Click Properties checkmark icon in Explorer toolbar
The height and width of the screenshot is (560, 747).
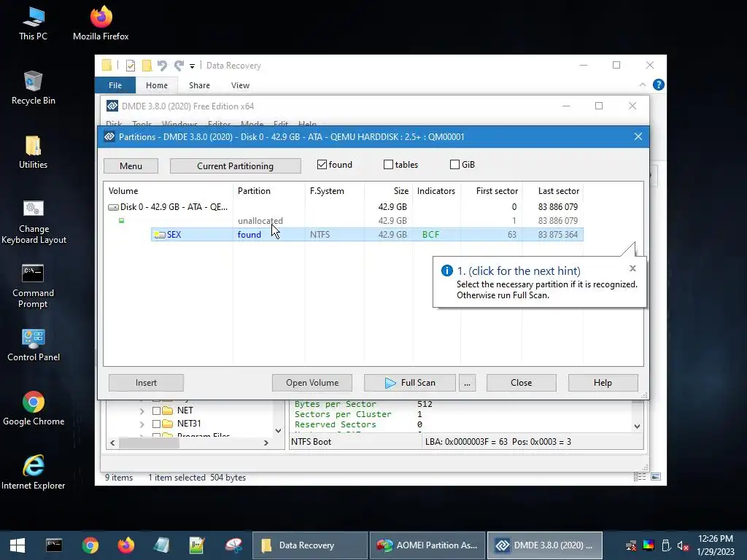pos(130,65)
